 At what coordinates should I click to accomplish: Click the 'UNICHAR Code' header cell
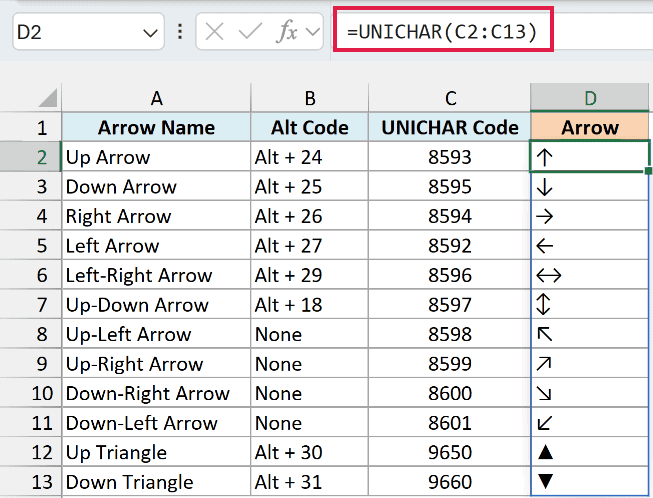449,127
